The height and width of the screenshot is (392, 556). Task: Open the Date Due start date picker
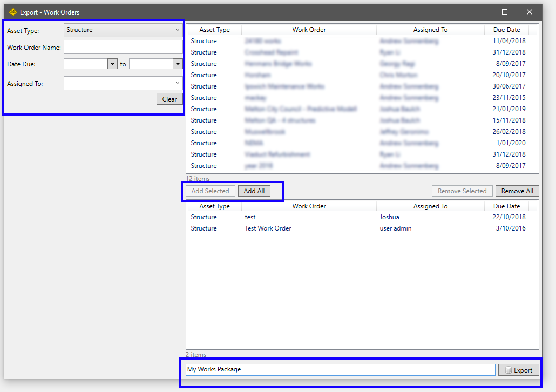(x=112, y=64)
